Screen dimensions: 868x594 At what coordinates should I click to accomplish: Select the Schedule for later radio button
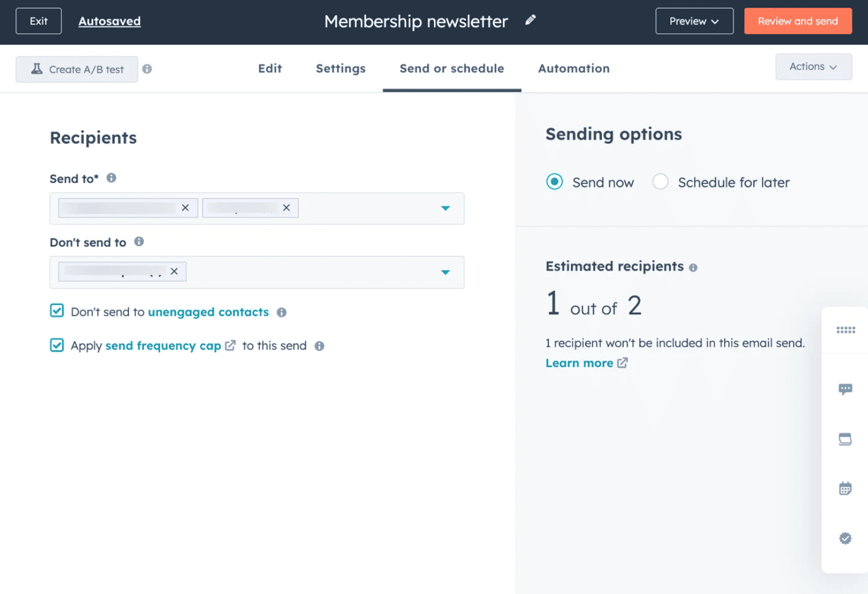point(660,182)
